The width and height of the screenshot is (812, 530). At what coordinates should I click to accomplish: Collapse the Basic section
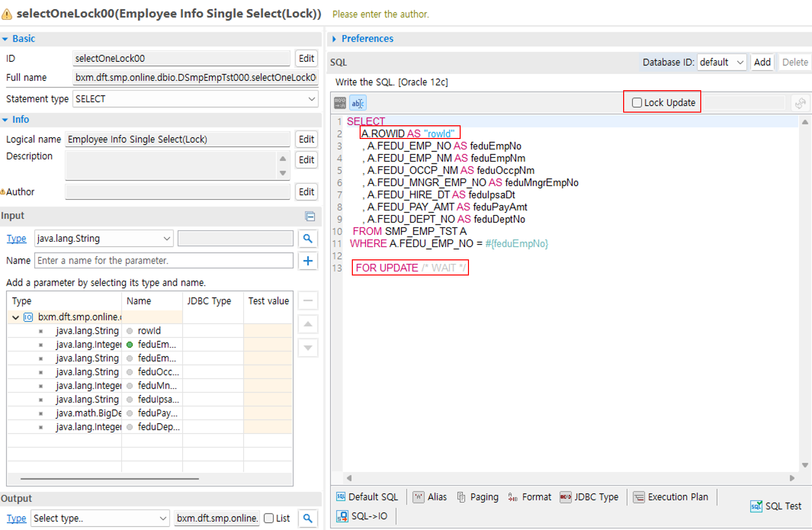click(x=5, y=39)
